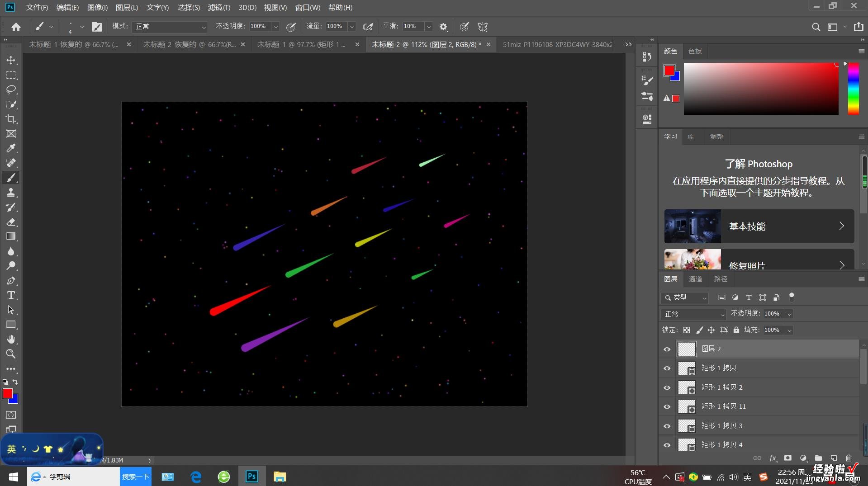Click the hue slider strip in color panel
The width and height of the screenshot is (868, 486).
pyautogui.click(x=853, y=89)
